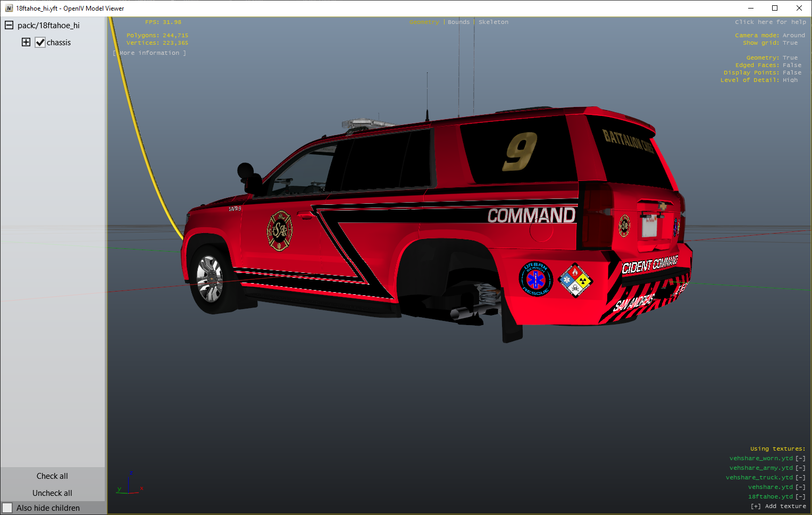The height and width of the screenshot is (515, 812).
Task: Toggle the Show grid setting
Action: [x=790, y=43]
